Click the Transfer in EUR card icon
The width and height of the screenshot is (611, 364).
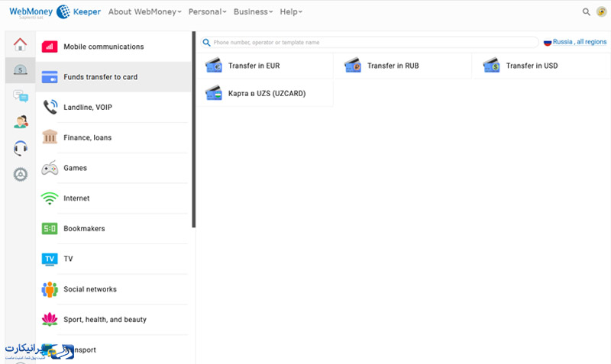[214, 66]
